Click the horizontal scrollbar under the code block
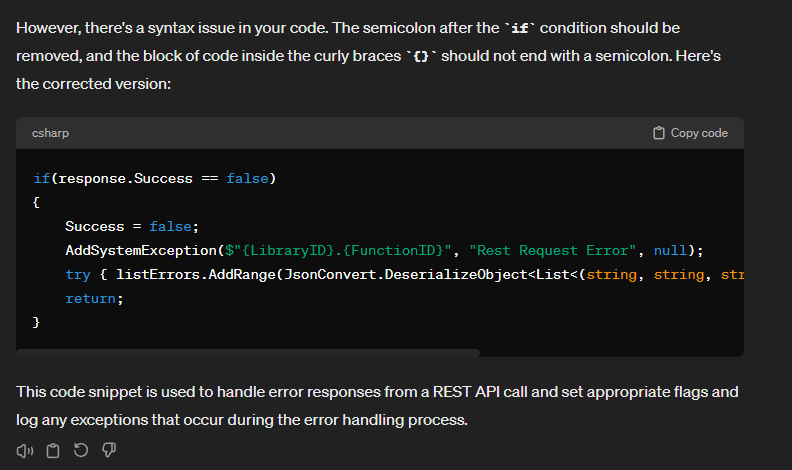 point(248,353)
